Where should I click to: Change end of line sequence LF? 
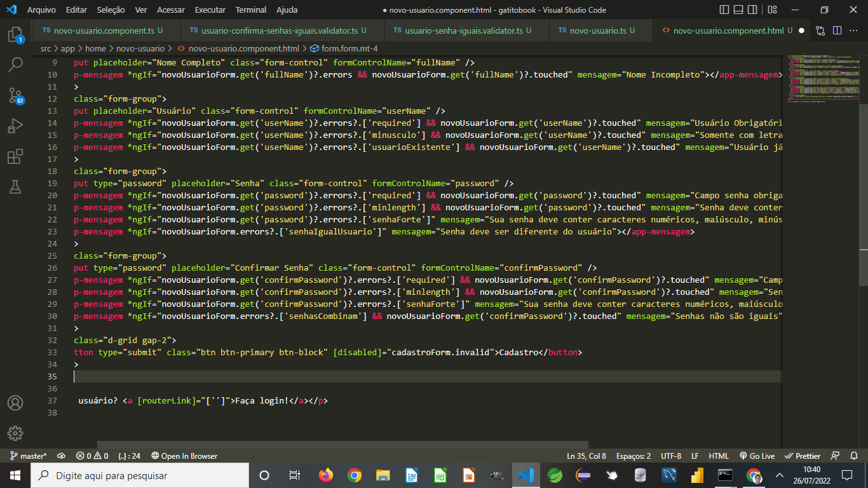click(x=695, y=456)
